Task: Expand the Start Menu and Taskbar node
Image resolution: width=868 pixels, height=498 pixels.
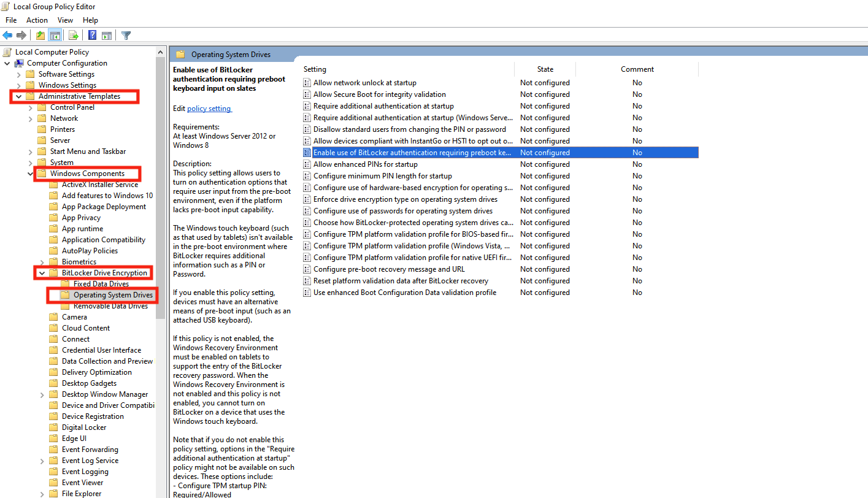Action: tap(30, 151)
